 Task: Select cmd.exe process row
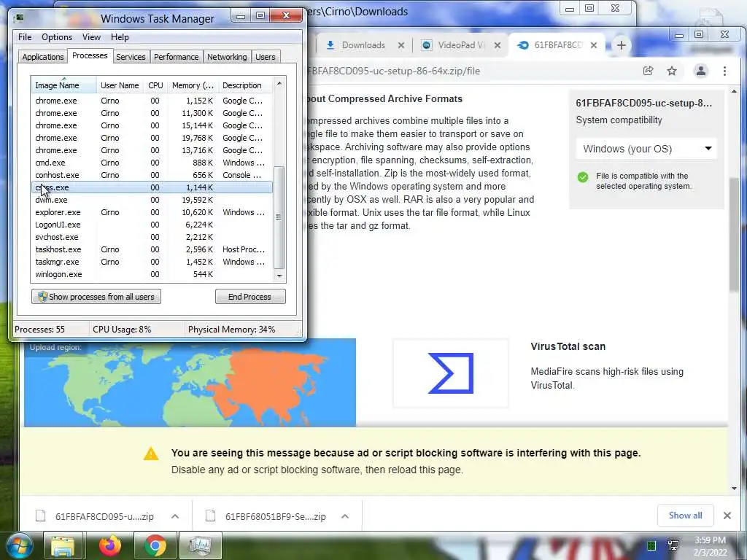152,163
